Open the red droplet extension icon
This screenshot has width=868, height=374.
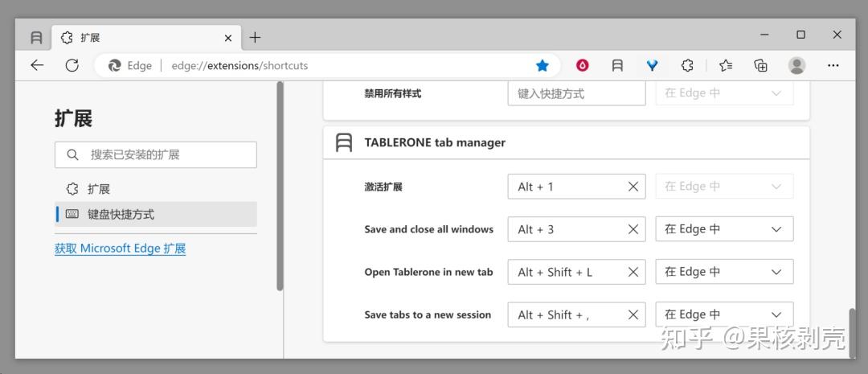[x=583, y=66]
